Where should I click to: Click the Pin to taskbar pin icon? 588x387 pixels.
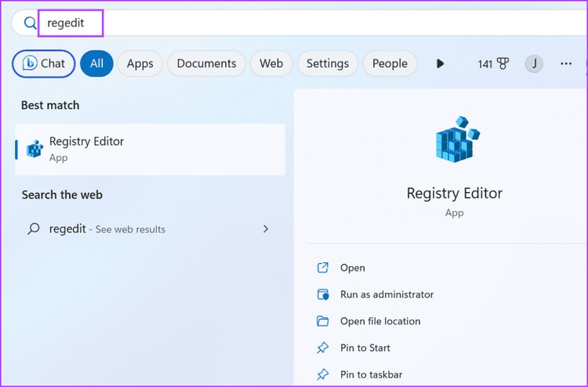coord(322,374)
